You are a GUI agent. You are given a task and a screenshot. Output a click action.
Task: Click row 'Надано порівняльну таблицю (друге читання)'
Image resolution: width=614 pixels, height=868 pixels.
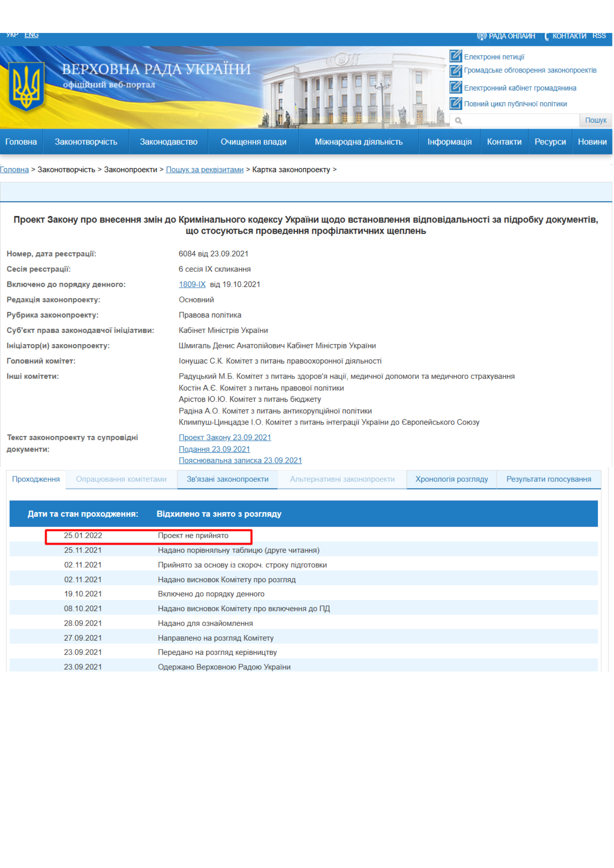click(x=304, y=551)
